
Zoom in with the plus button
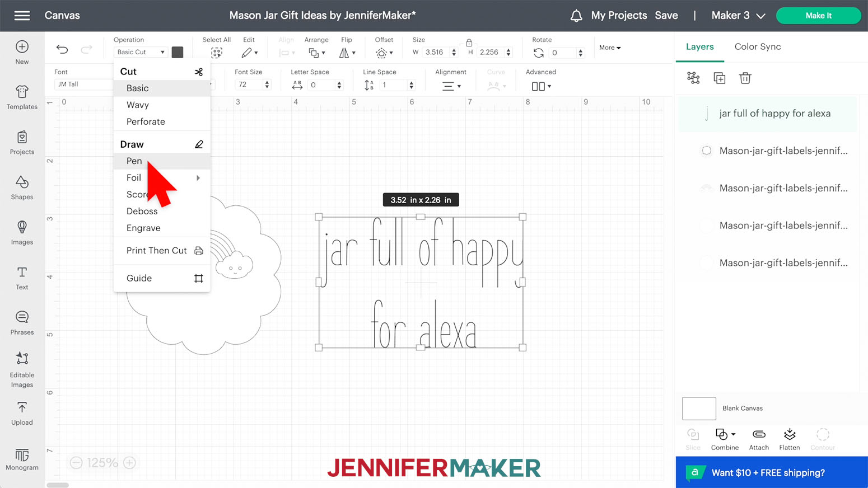point(129,463)
